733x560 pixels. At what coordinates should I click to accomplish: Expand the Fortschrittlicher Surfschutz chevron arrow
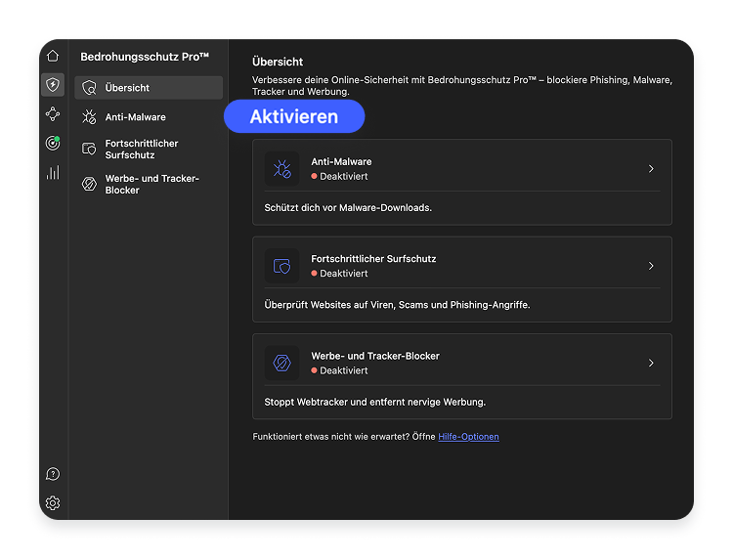click(x=651, y=266)
